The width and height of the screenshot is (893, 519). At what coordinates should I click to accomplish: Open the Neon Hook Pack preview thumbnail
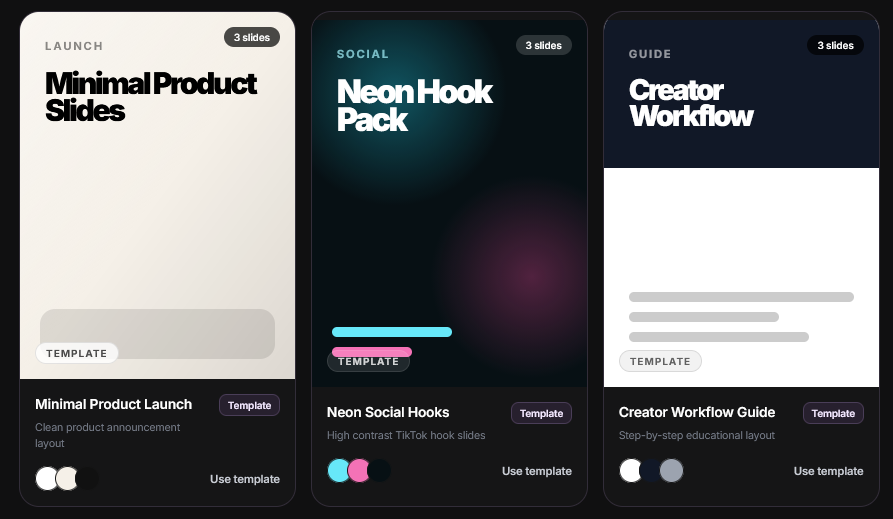tap(449, 203)
